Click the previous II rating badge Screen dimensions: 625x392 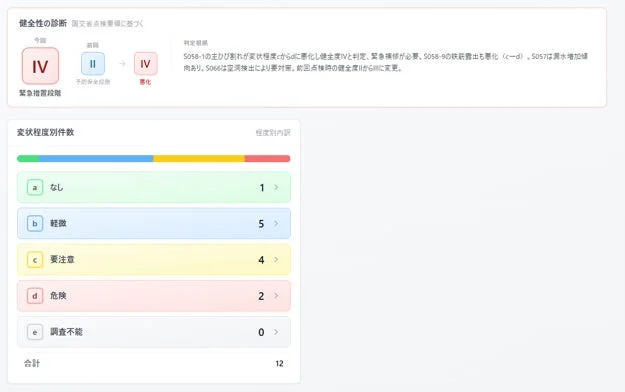point(93,64)
